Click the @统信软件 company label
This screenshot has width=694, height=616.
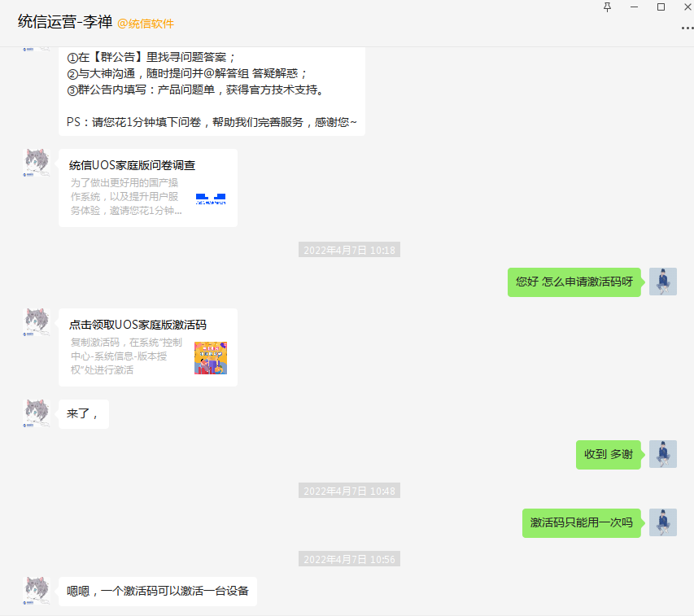click(x=146, y=24)
